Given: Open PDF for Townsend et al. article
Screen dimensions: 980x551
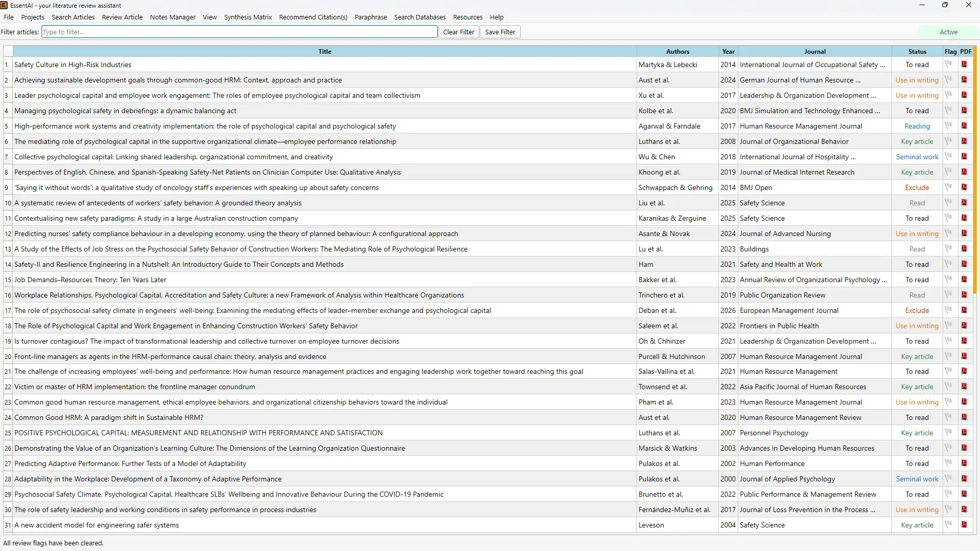Looking at the screenshot, I should tap(964, 387).
